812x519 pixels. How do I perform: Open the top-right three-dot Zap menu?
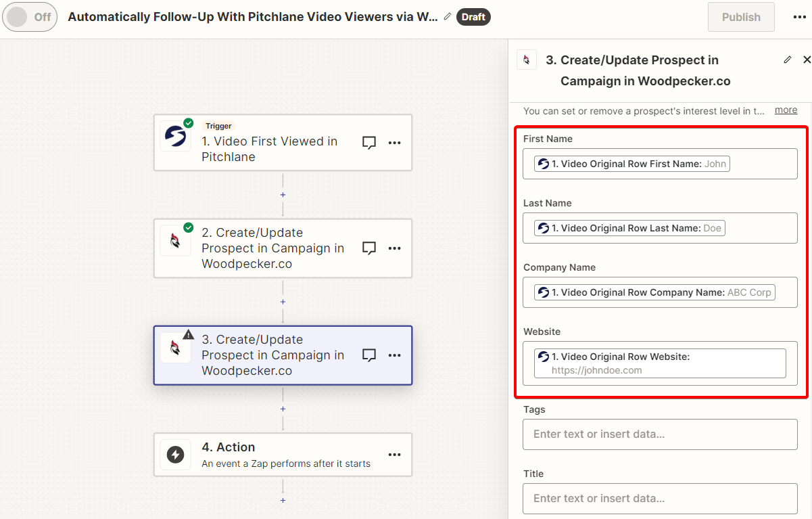[800, 17]
